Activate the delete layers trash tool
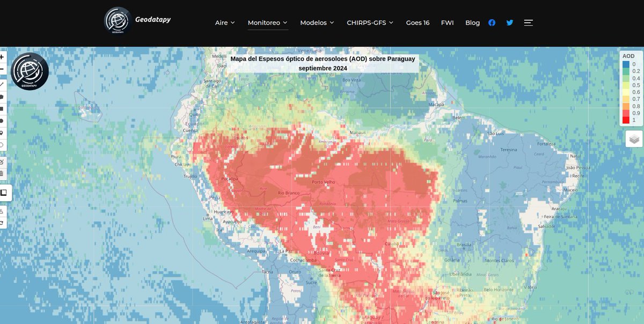Screen dimensions: 644x324 (2, 173)
